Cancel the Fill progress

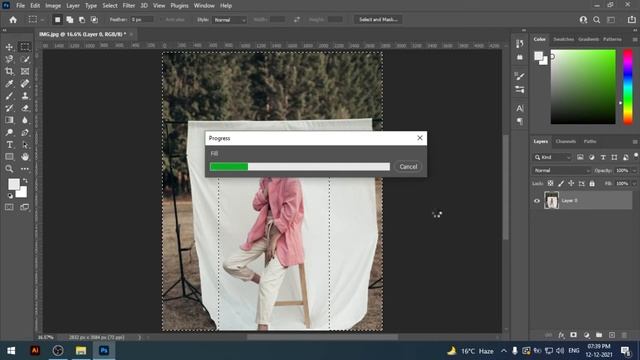(408, 167)
